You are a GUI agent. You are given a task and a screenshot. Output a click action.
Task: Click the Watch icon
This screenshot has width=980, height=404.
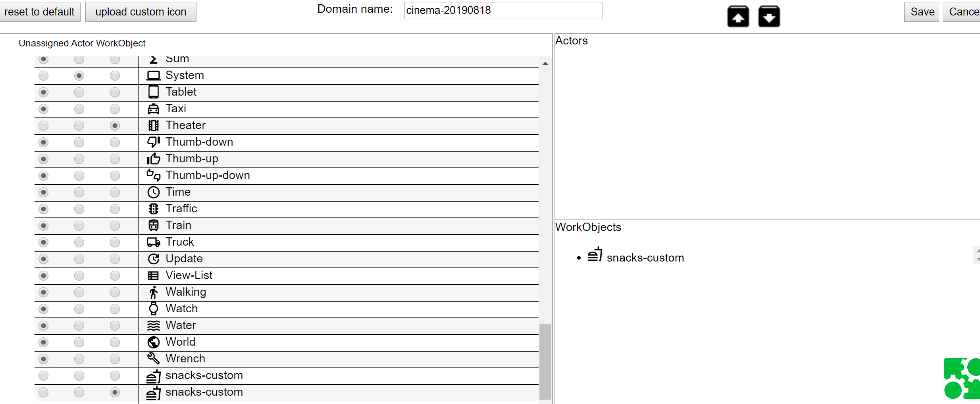153,309
